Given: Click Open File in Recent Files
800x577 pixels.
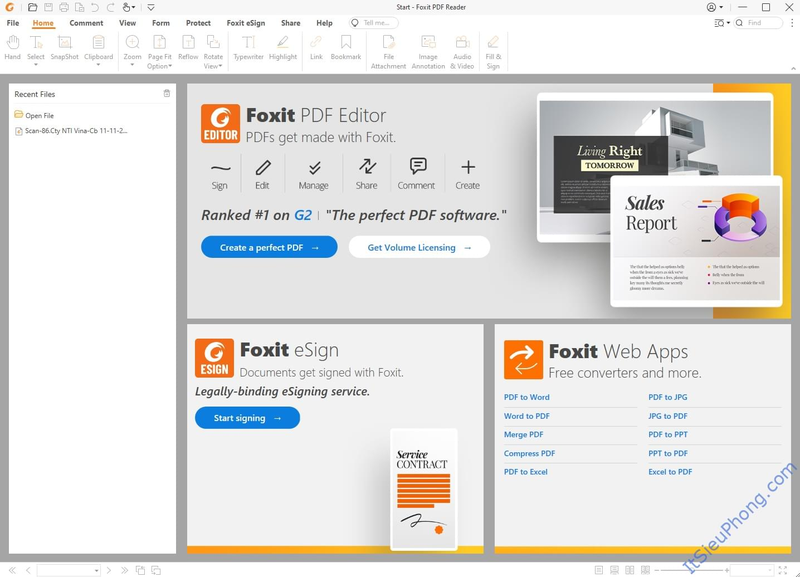Looking at the screenshot, I should tap(34, 115).
